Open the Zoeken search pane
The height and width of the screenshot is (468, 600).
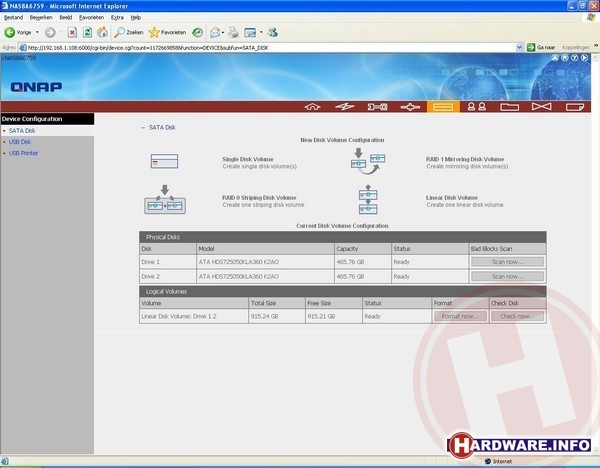click(x=129, y=33)
